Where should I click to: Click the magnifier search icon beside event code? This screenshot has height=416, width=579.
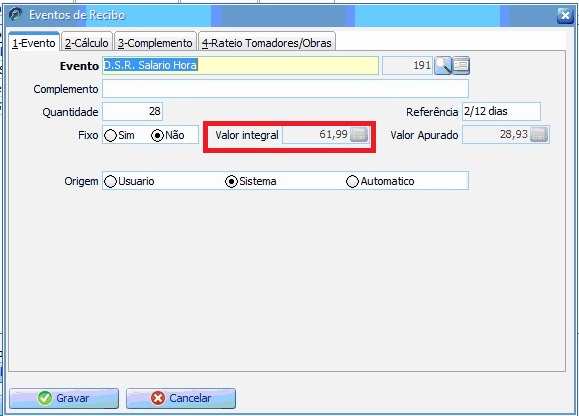click(x=442, y=66)
